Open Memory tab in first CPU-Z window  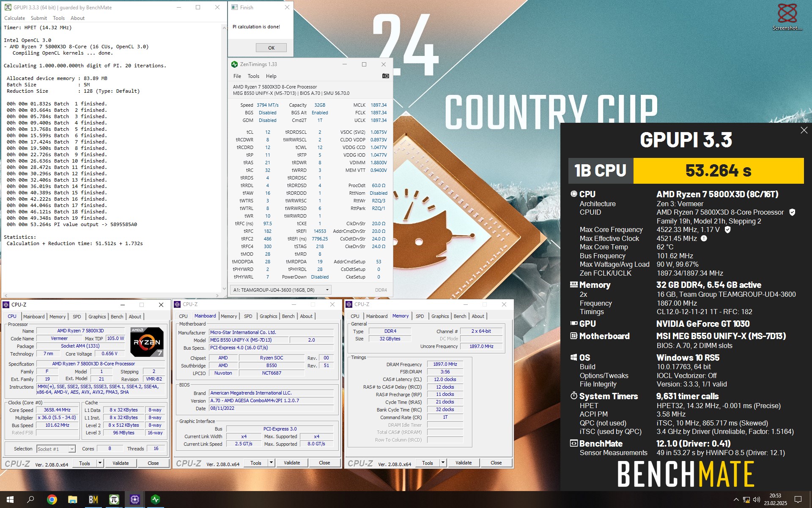[x=58, y=317]
